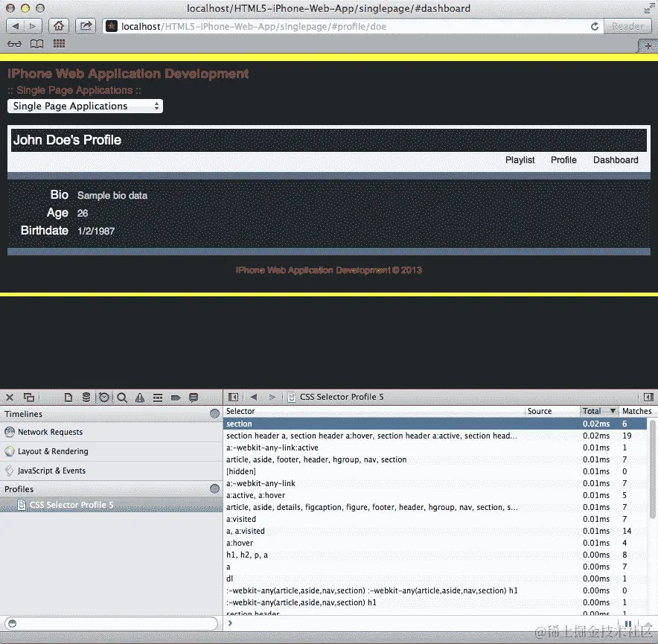The width and height of the screenshot is (658, 644).
Task: Open the Reader view button
Action: [627, 27]
